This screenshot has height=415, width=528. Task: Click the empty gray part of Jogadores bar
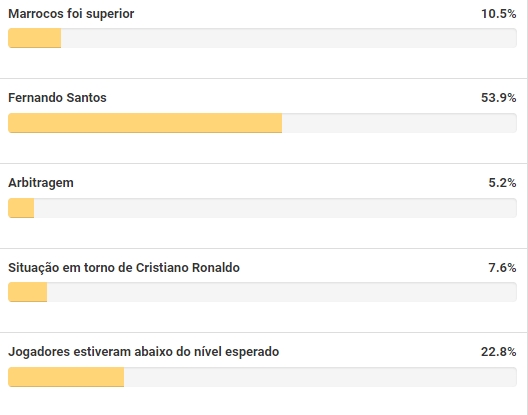tap(321, 377)
